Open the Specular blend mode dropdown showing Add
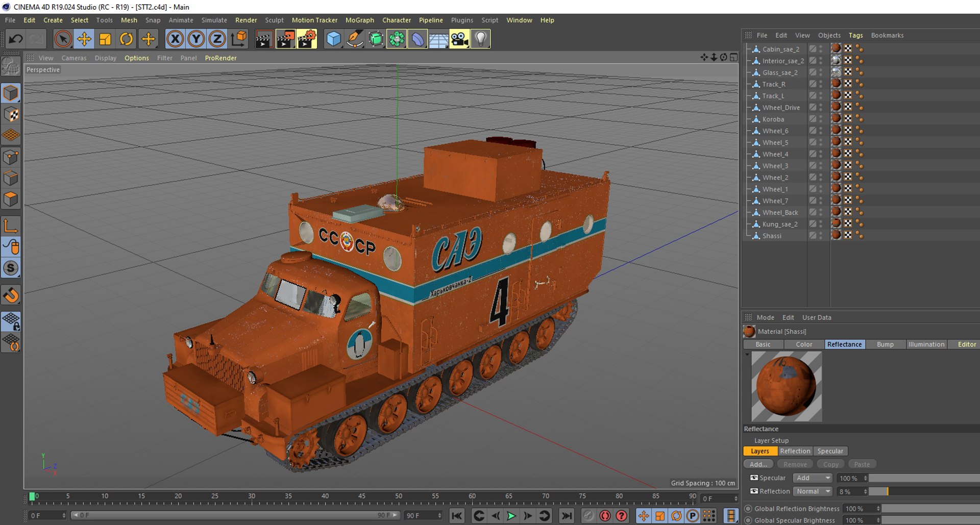Screen dimensions: 980x525 pyautogui.click(x=813, y=478)
